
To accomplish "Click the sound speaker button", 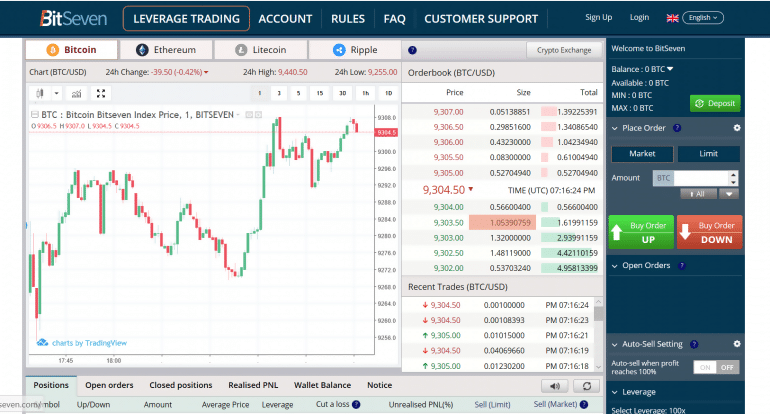I will (555, 386).
